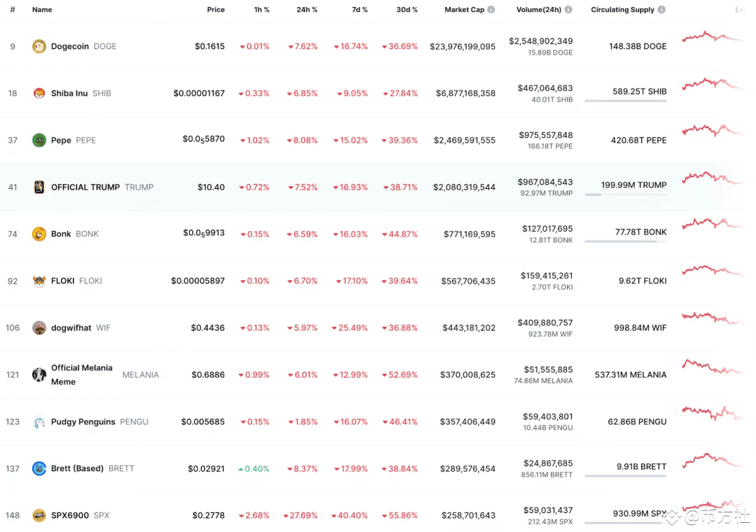Click the Circulating Supply info icon
The image size is (756, 532).
pyautogui.click(x=661, y=10)
